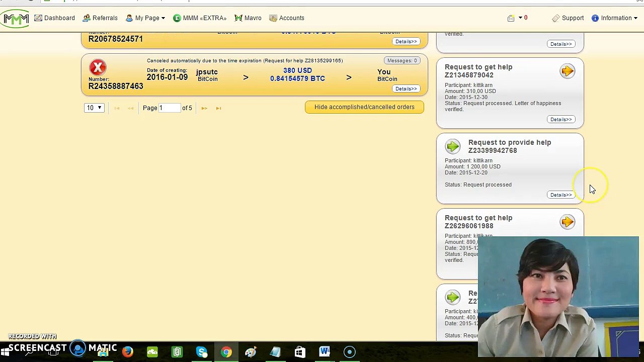Focus the Page number input field

[x=170, y=108]
